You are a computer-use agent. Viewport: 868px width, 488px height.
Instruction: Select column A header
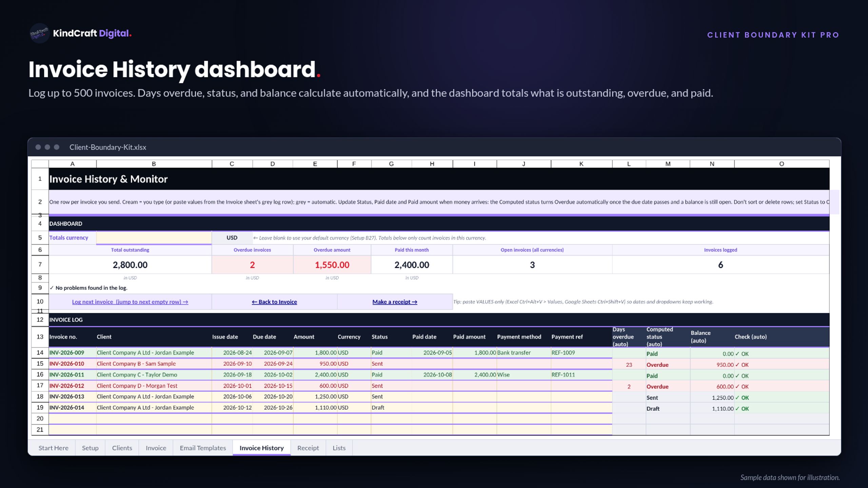tap(72, 164)
